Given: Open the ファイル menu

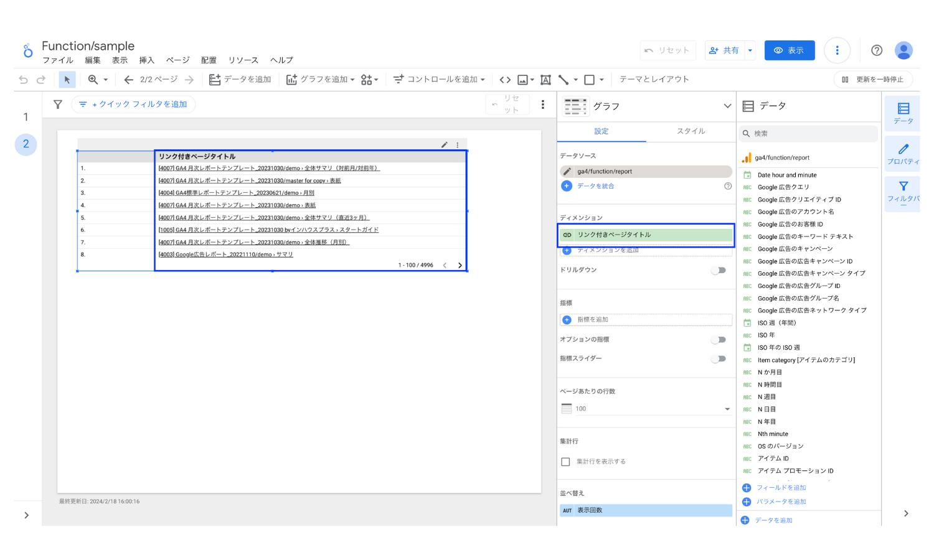Looking at the screenshot, I should point(58,60).
